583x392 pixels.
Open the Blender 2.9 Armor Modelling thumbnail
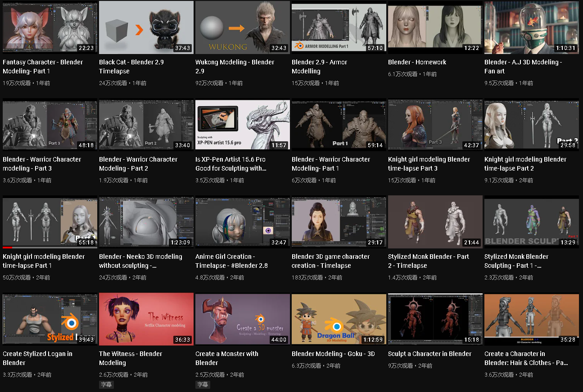(339, 27)
